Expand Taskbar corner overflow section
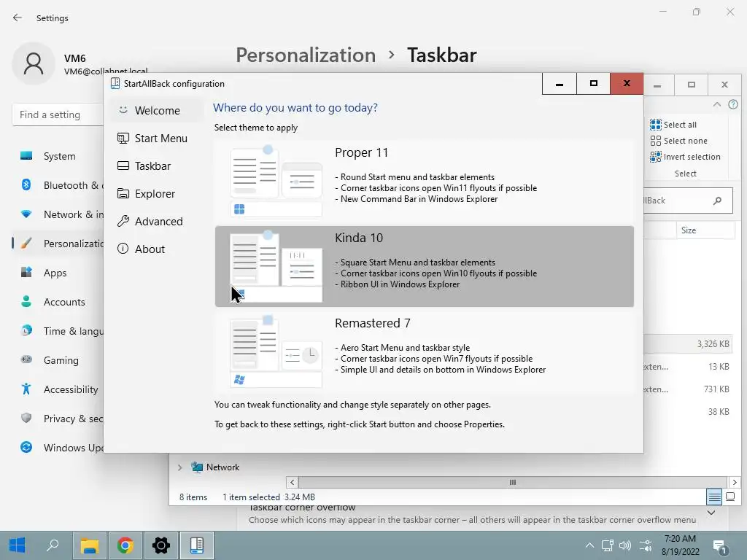This screenshot has height=560, width=747. tap(711, 513)
